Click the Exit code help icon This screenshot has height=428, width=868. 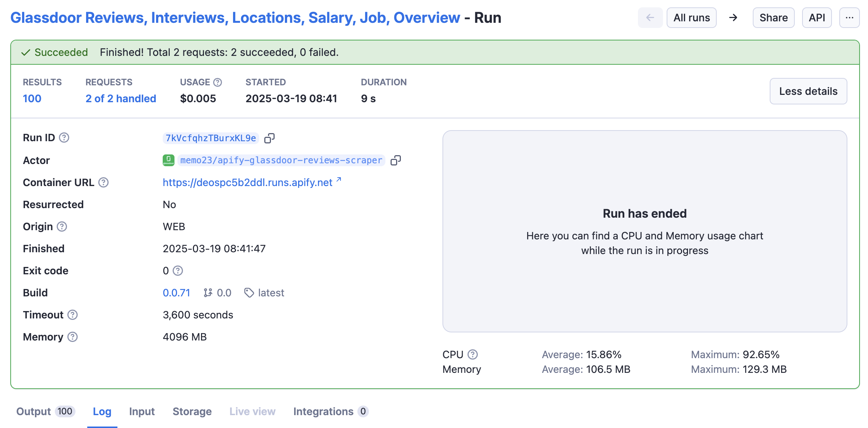tap(178, 271)
